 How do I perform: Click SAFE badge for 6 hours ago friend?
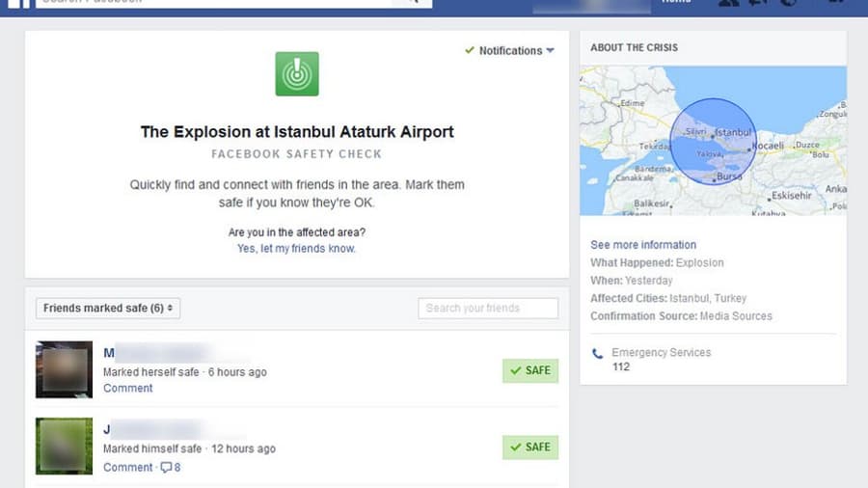pos(530,370)
